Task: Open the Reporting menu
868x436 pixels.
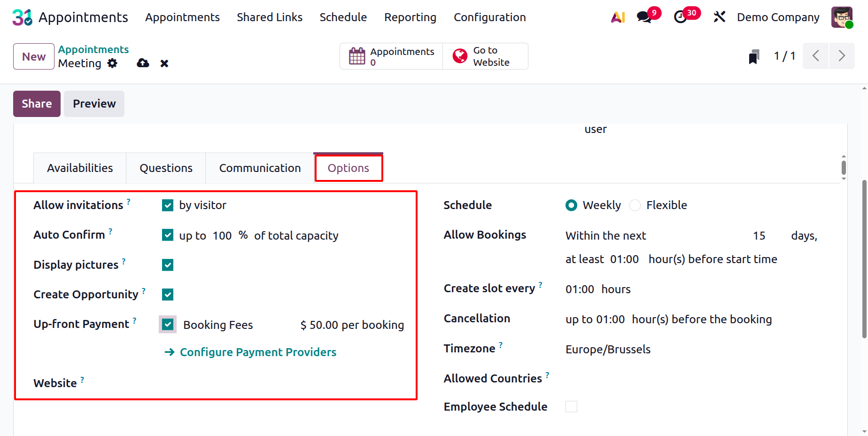Action: click(410, 17)
